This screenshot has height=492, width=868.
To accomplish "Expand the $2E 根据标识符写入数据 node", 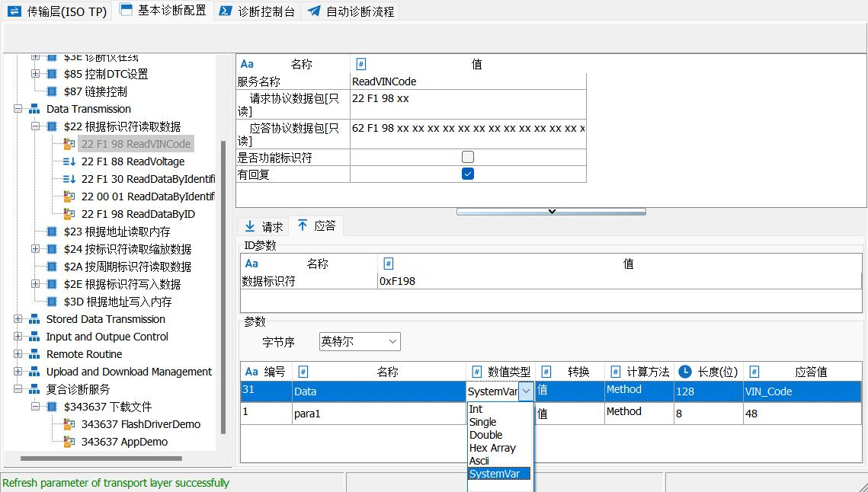I will (x=35, y=284).
